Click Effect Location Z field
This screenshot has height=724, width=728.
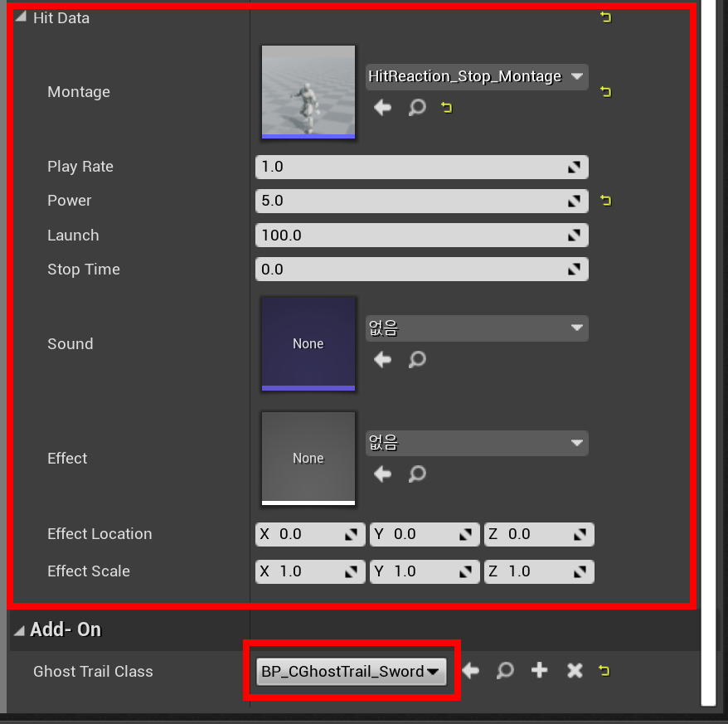coord(539,535)
